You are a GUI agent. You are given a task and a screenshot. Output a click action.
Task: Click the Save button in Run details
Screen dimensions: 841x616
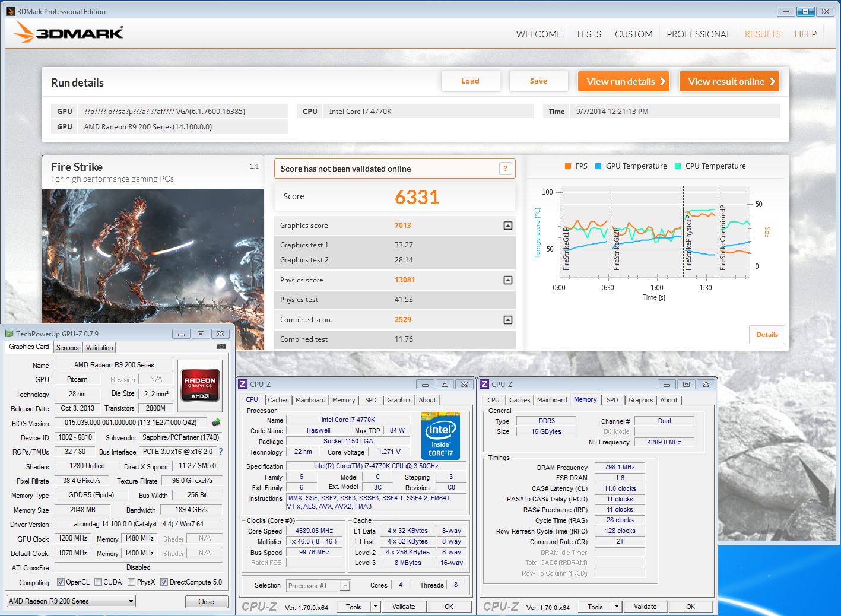tap(538, 81)
